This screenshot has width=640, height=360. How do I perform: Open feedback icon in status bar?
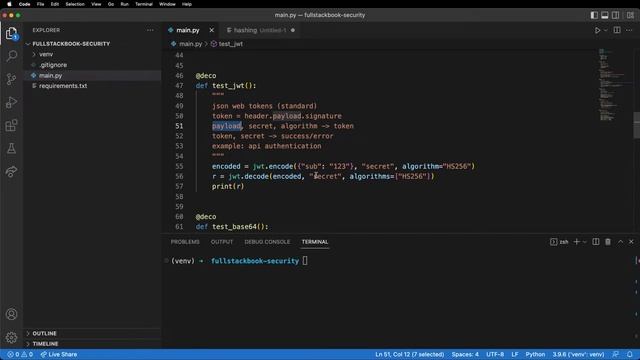[x=616, y=354]
